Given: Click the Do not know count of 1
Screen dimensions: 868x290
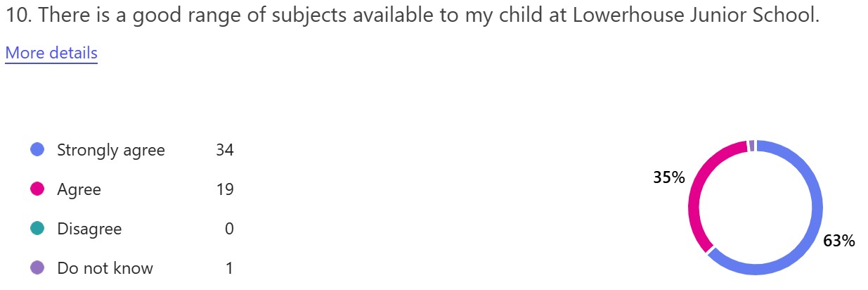Looking at the screenshot, I should [229, 268].
